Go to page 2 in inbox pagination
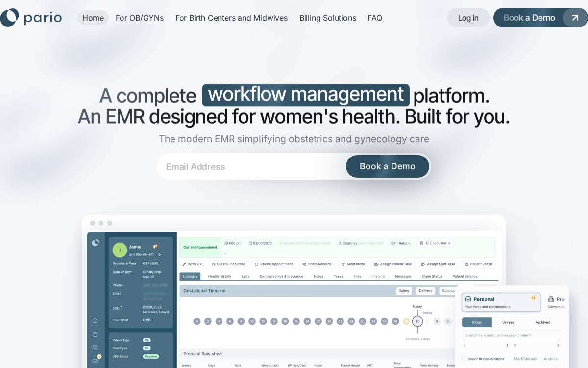The image size is (588, 368). pos(515,345)
